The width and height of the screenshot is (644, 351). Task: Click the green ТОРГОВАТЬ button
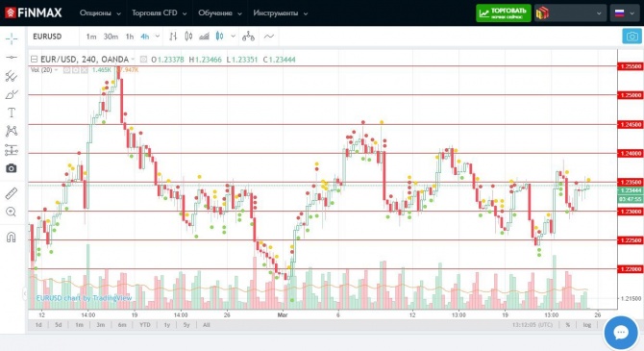504,13
